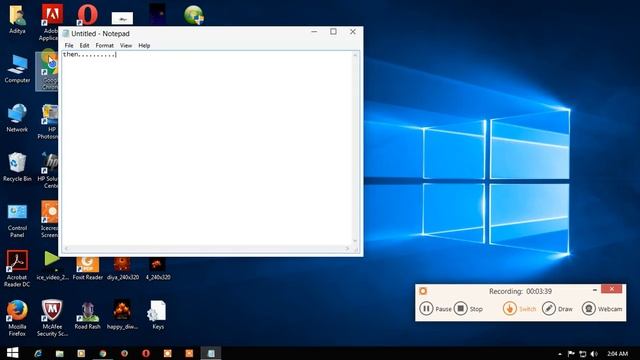Select the Icecream Screen Recorder desktop icon
Image resolution: width=640 pixels, height=360 pixels.
tap(49, 219)
